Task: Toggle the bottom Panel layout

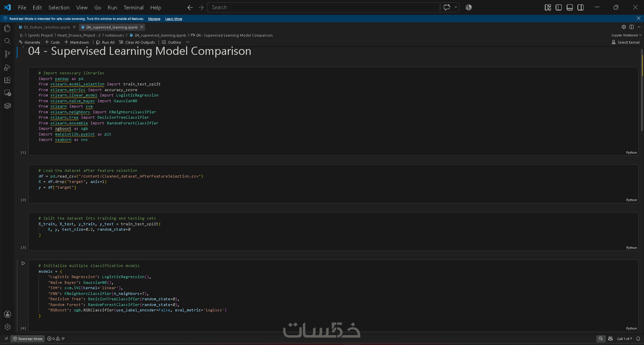Action: 570,7
